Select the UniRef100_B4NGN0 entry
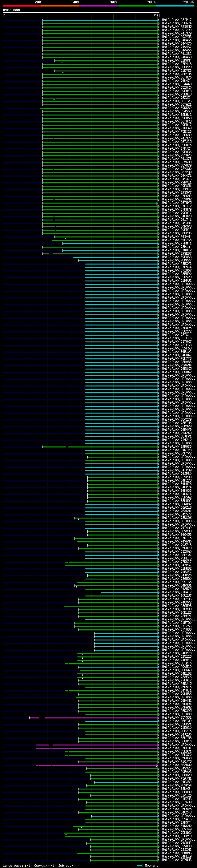Image resolution: width=197 pixels, height=868 pixels. (177, 826)
